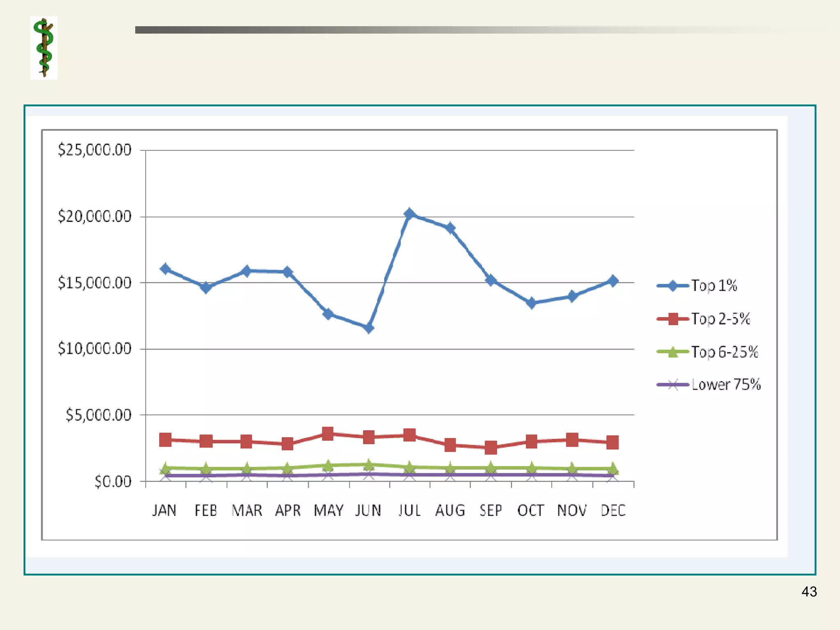Click the JAN blue diamond data point
Screen dimensions: 840x630
165,269
